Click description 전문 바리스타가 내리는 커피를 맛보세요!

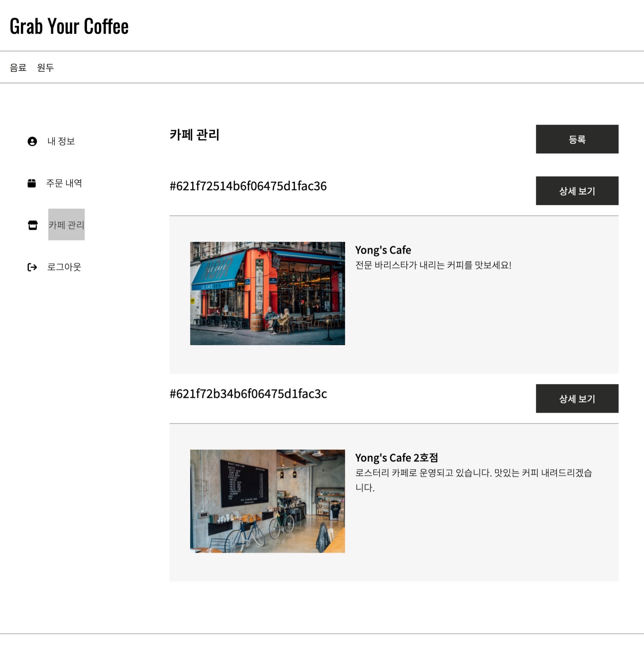tap(433, 265)
